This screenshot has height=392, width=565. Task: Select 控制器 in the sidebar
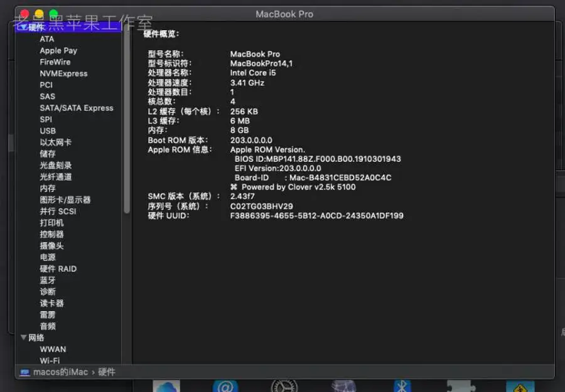(51, 235)
